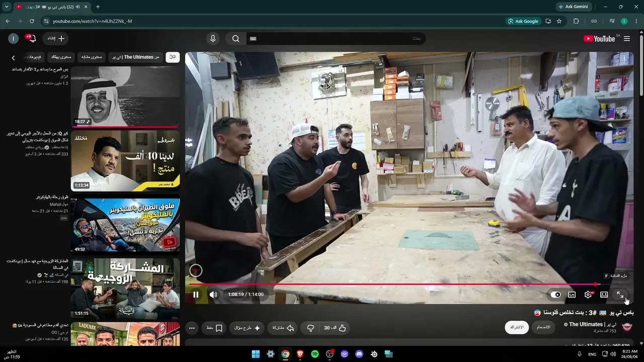Select the الكل filter chip

click(x=173, y=57)
